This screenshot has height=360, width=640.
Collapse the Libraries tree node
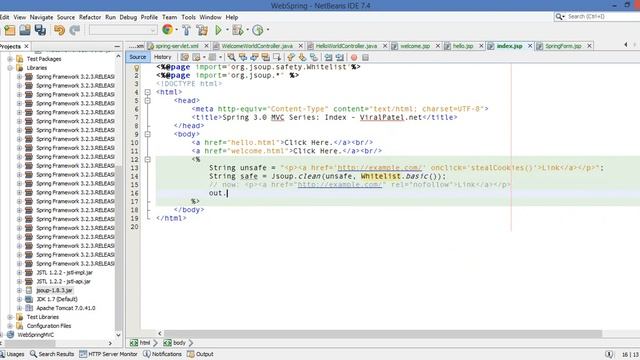pos(10,68)
